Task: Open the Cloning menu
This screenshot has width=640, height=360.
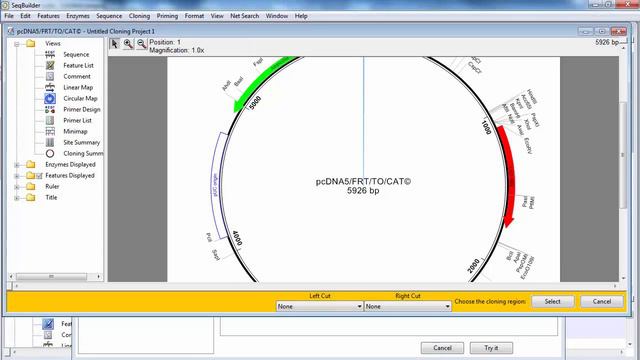Action: 139,16
